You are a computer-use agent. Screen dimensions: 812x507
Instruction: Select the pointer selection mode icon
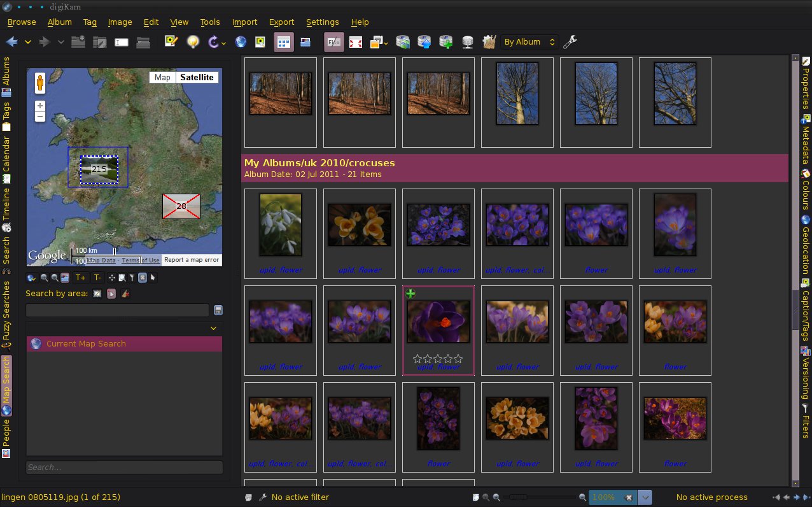pyautogui.click(x=153, y=278)
